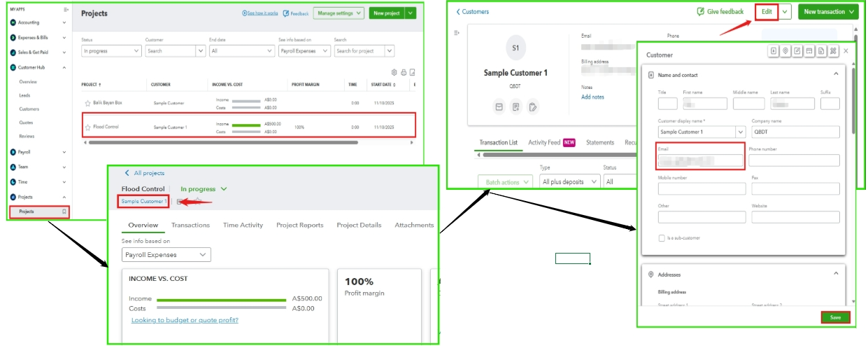
Task: Click the New project button
Action: tap(387, 13)
